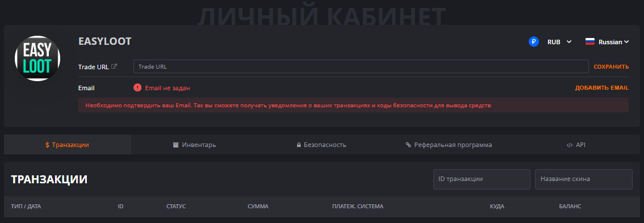Click the Email field label
Screen dimensions: 644x223
[86, 88]
